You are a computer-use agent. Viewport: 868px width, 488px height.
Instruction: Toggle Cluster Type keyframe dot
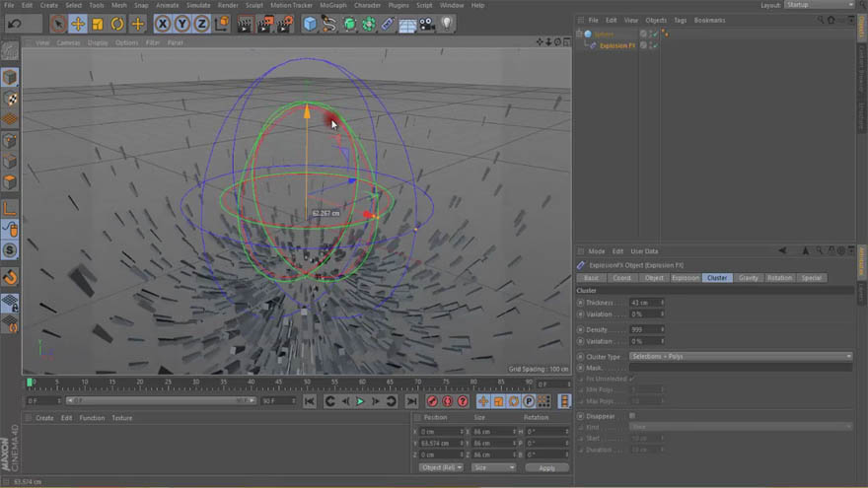pos(580,356)
